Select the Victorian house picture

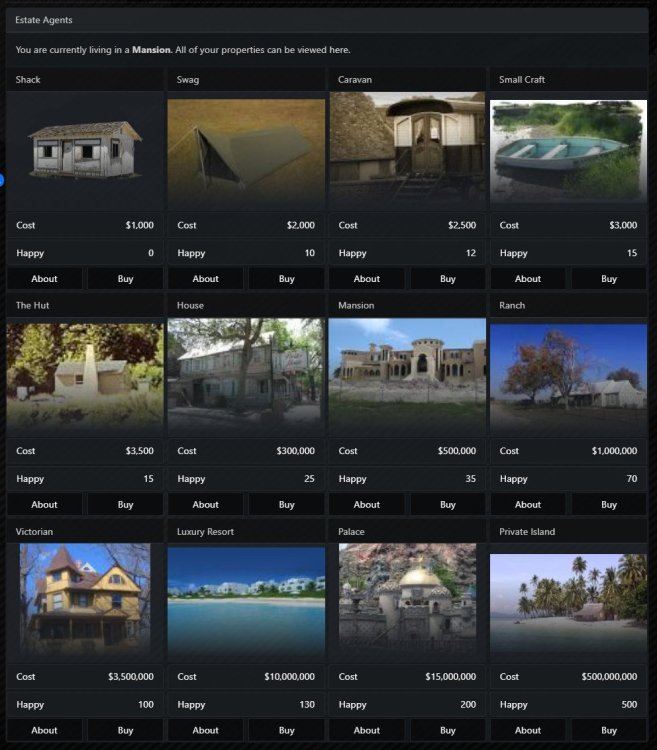pyautogui.click(x=85, y=601)
